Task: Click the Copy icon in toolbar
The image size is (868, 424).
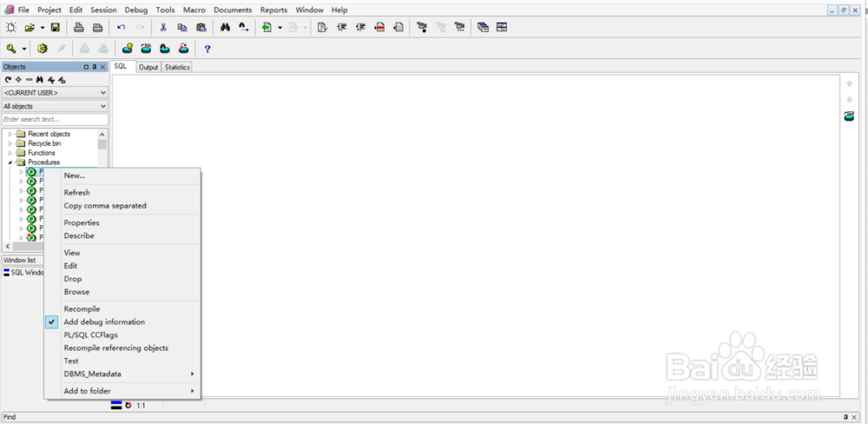Action: coord(181,27)
